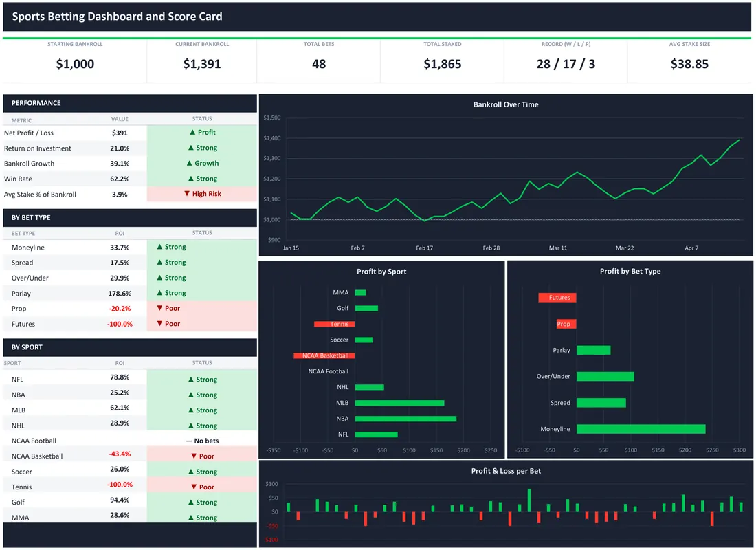
Task: Select the MLB bar in Profit by Sport
Action: coord(400,403)
